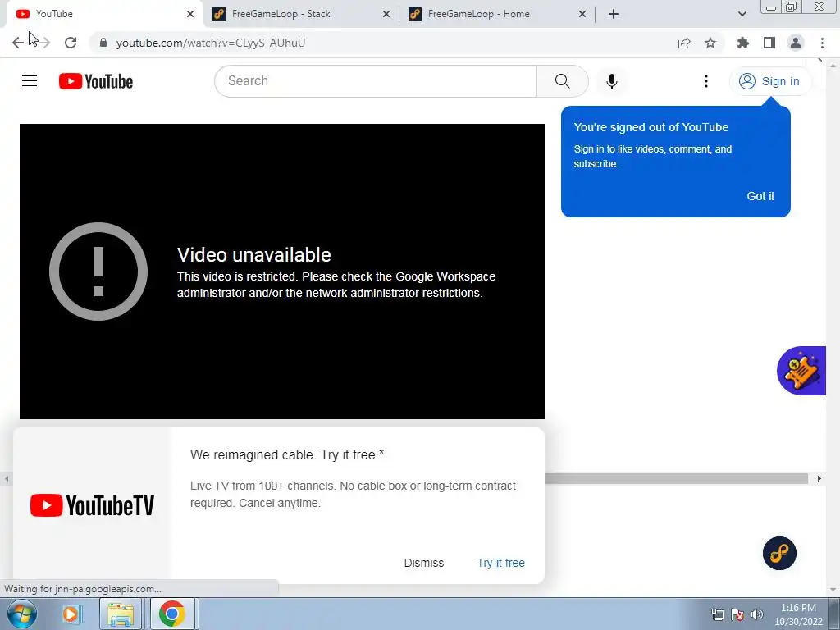Open the volume speaker tray icon
840x630 pixels.
coord(757,614)
